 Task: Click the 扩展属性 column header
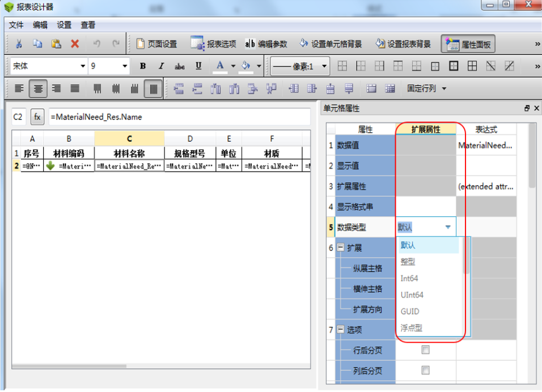pos(426,130)
